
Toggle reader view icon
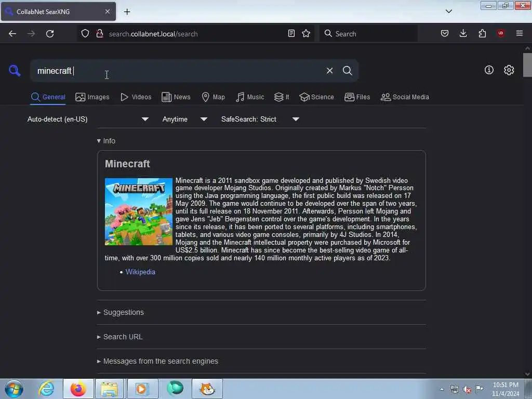(291, 33)
